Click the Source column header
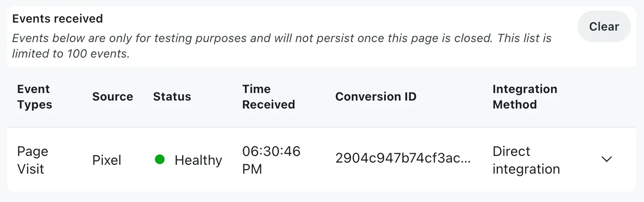Image resolution: width=644 pixels, height=202 pixels. click(x=113, y=97)
